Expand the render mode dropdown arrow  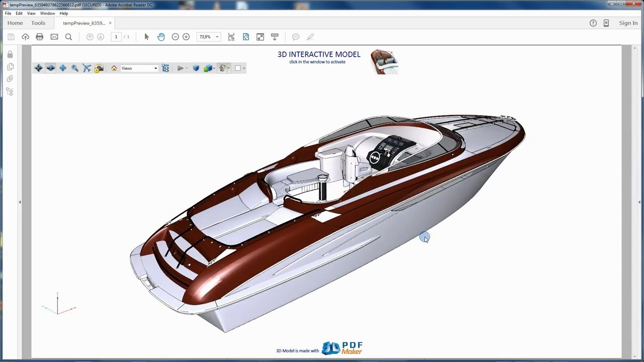[x=214, y=68]
